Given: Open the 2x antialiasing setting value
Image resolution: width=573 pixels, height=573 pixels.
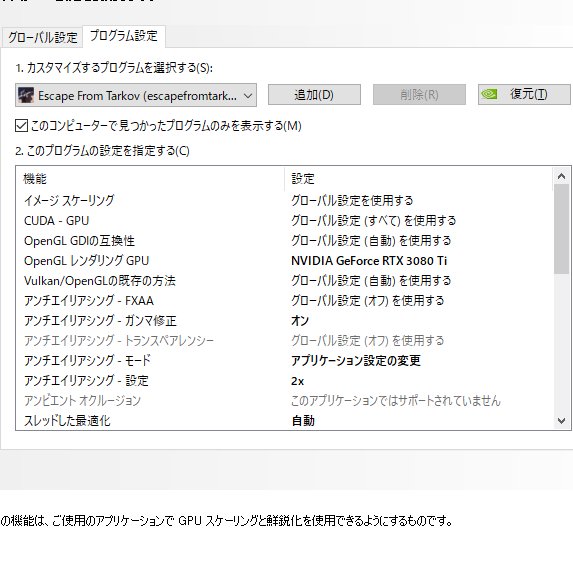Looking at the screenshot, I should coord(297,381).
